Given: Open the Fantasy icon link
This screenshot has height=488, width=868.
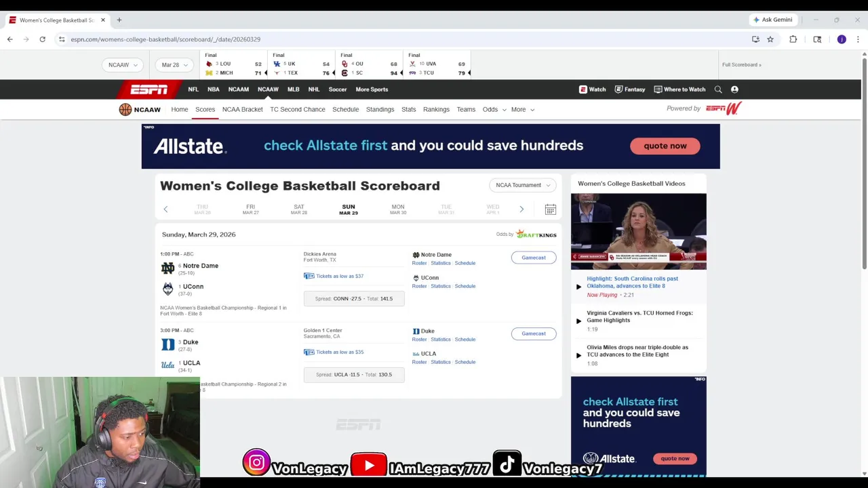Looking at the screenshot, I should pos(630,89).
